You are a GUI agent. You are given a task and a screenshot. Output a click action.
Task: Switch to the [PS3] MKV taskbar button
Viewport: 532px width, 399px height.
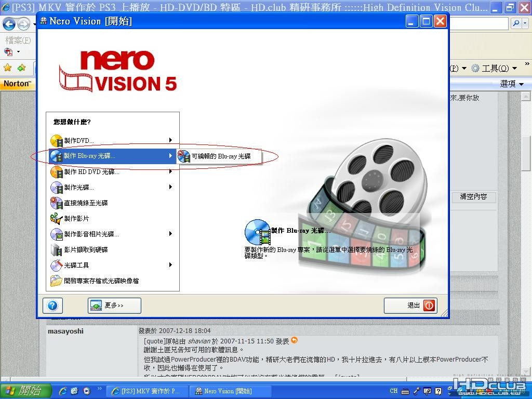(x=147, y=391)
